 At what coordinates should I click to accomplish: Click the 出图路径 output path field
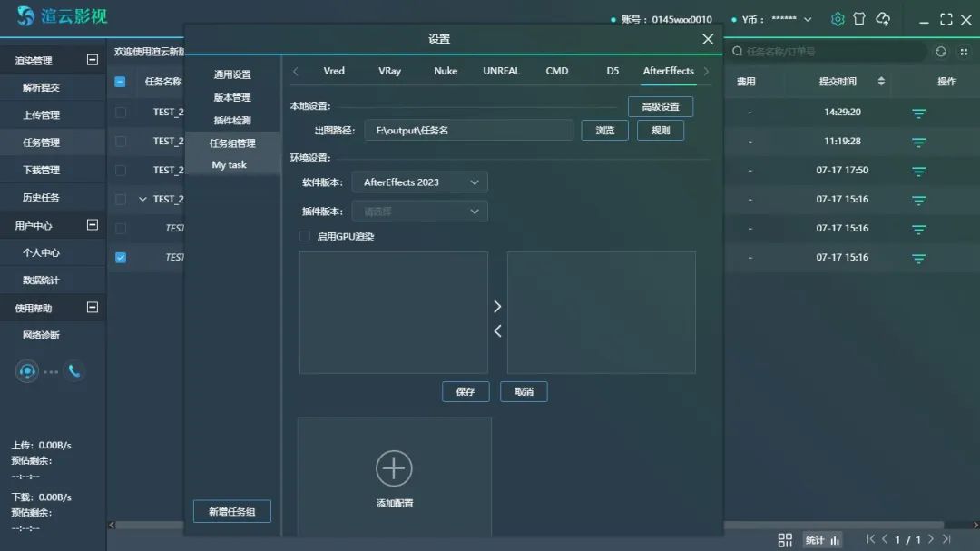coord(469,130)
